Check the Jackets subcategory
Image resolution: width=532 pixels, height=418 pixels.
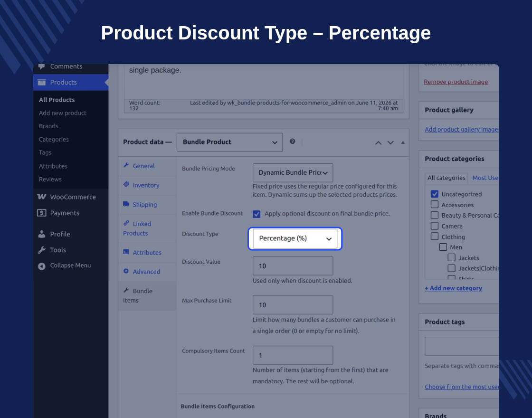tap(452, 257)
